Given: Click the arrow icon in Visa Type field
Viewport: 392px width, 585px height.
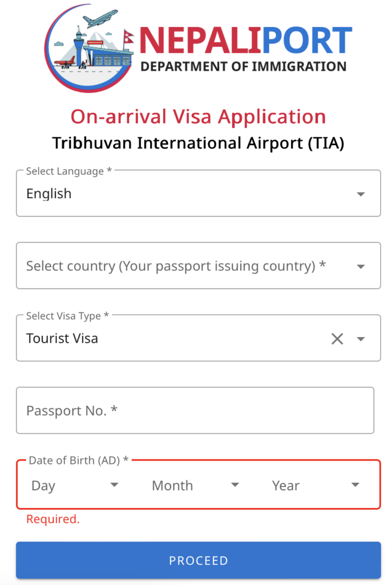Looking at the screenshot, I should (361, 339).
